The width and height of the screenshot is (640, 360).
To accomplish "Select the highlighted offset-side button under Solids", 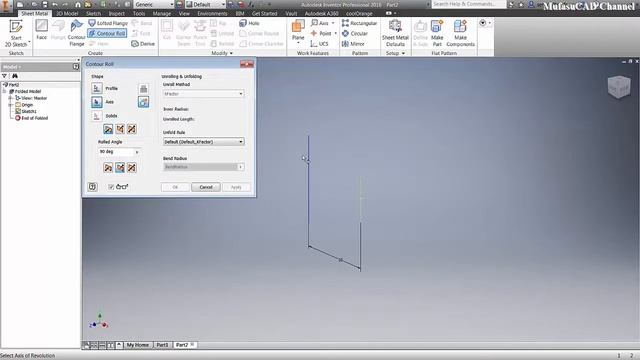I will tap(108, 129).
